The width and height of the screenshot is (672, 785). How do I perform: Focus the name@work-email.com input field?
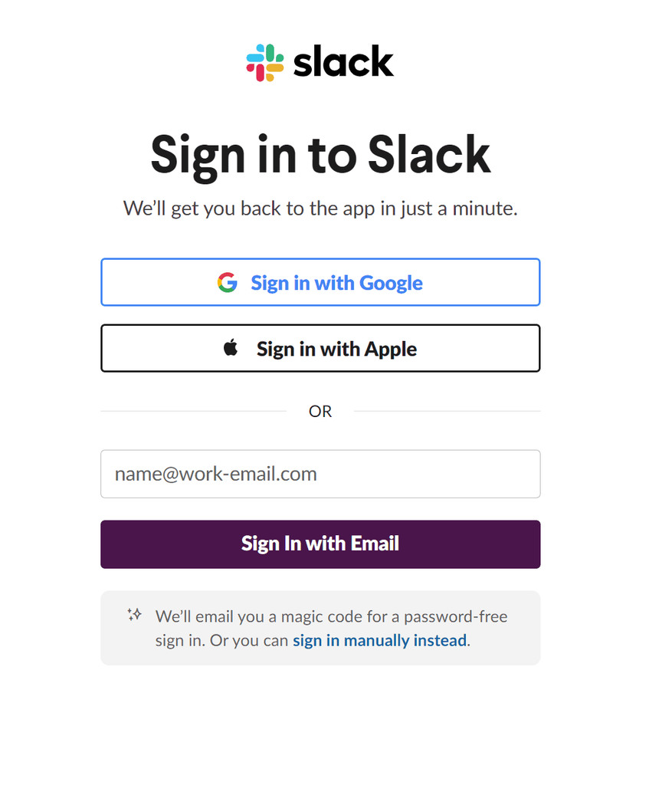click(x=320, y=474)
